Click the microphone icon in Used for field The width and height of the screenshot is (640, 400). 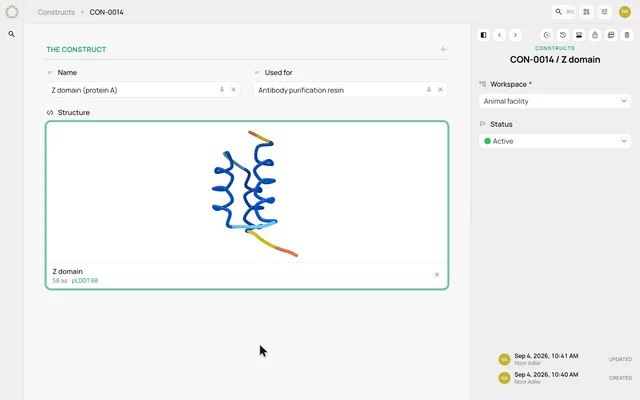pos(429,89)
